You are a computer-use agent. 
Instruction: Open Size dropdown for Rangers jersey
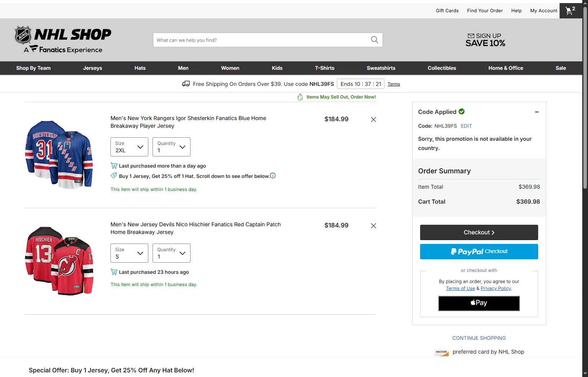coord(129,147)
